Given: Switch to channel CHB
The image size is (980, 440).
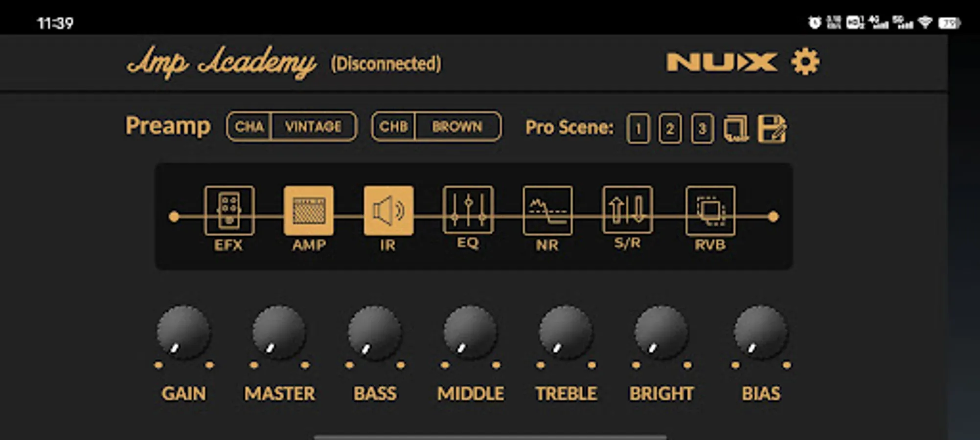Looking at the screenshot, I should [393, 127].
